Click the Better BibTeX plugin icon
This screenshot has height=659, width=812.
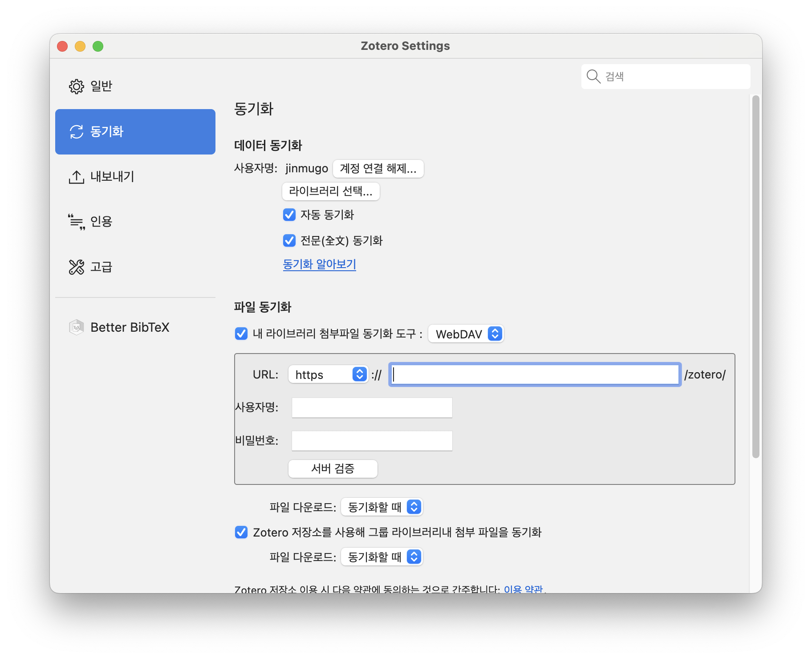(76, 327)
